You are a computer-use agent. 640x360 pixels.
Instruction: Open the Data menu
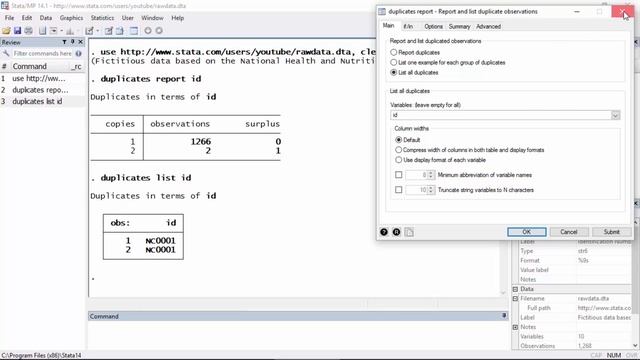coord(46,18)
